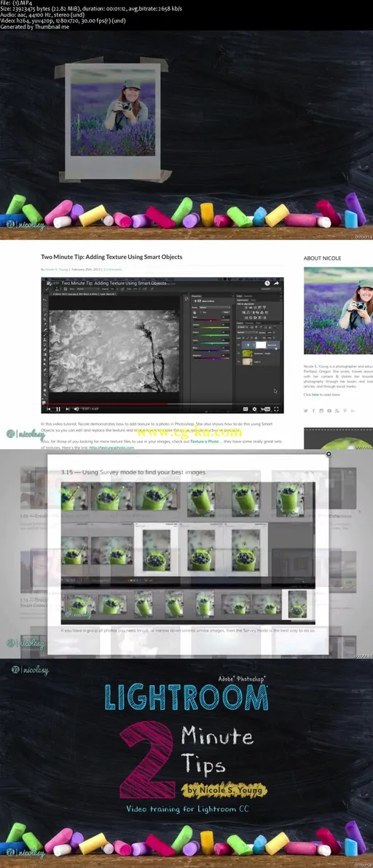373x868 pixels.
Task: Open the texturephoto.com URL link
Action: click(111, 447)
